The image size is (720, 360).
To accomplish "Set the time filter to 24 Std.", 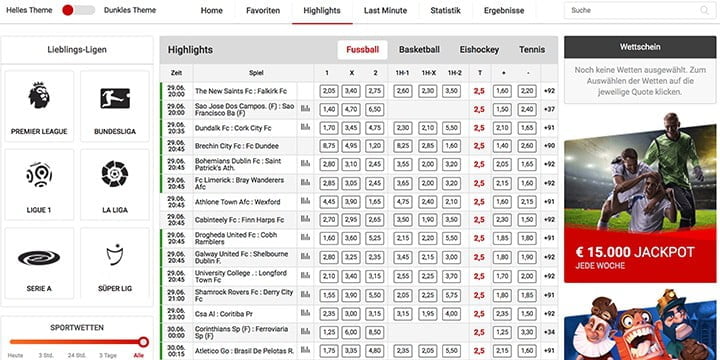I will tap(77, 355).
